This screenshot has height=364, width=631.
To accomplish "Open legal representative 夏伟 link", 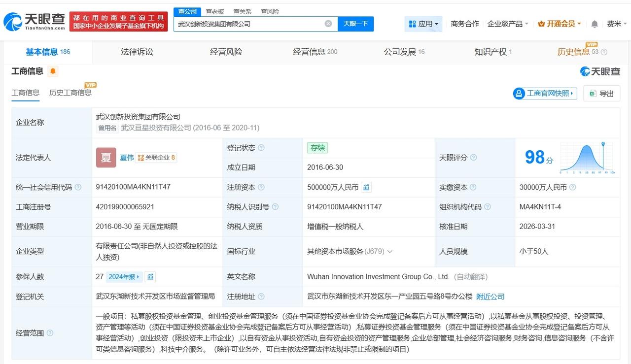I will click(127, 158).
